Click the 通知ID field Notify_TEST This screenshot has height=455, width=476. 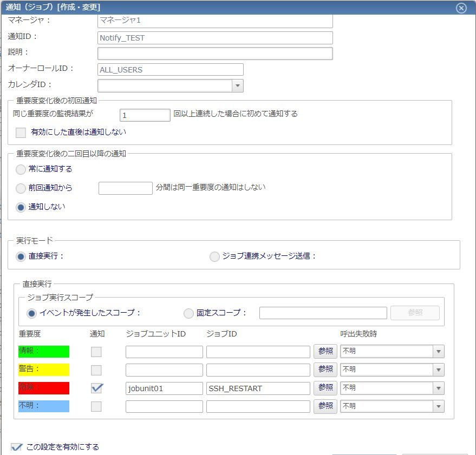(215, 38)
